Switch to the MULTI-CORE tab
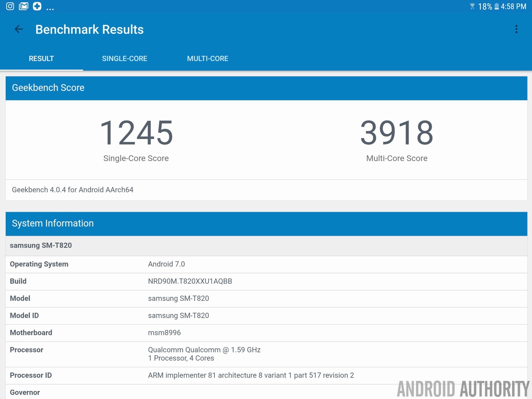The height and width of the screenshot is (399, 532). coord(208,58)
